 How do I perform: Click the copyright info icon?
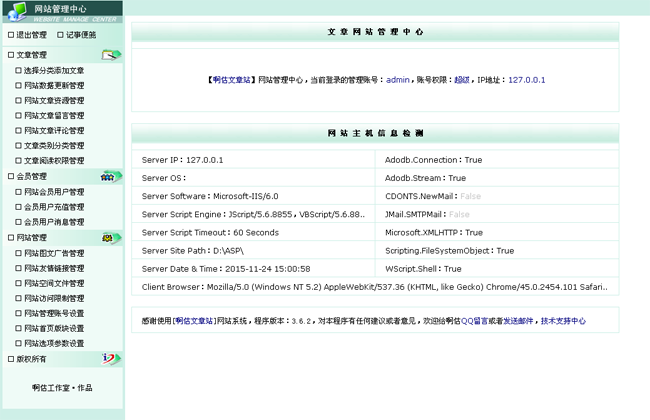click(111, 358)
